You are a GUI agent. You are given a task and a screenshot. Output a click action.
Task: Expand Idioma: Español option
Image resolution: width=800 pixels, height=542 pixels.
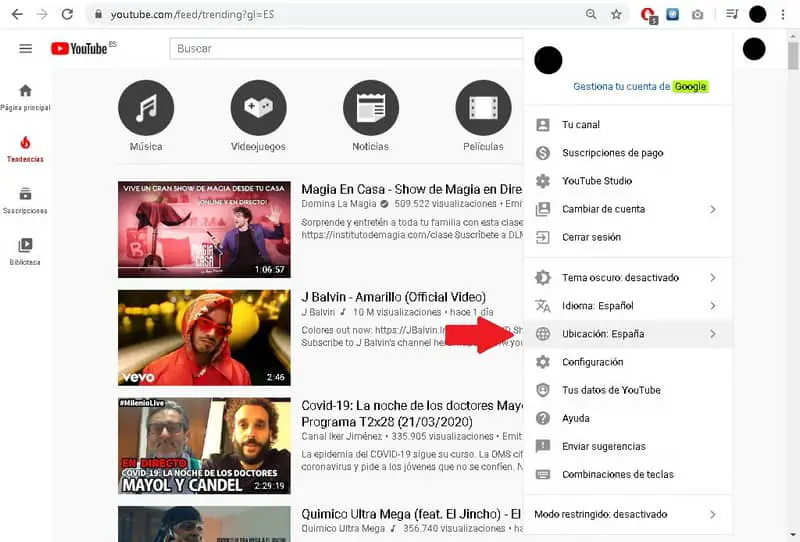[628, 306]
